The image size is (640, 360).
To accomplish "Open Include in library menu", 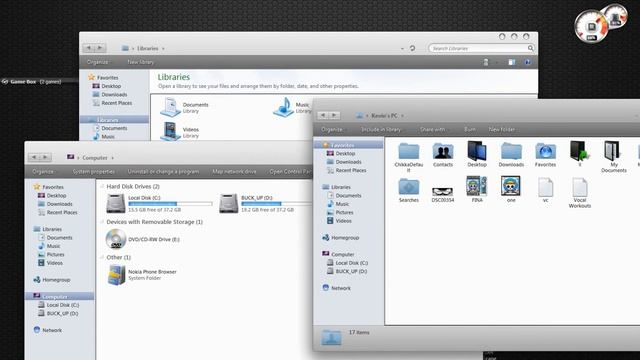I will pos(381,129).
